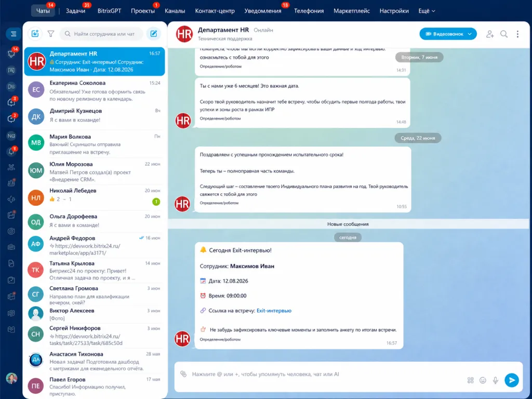Screen dimensions: 532x399
Task: Open sidebar chats icon with badge 14
Action: point(11,54)
